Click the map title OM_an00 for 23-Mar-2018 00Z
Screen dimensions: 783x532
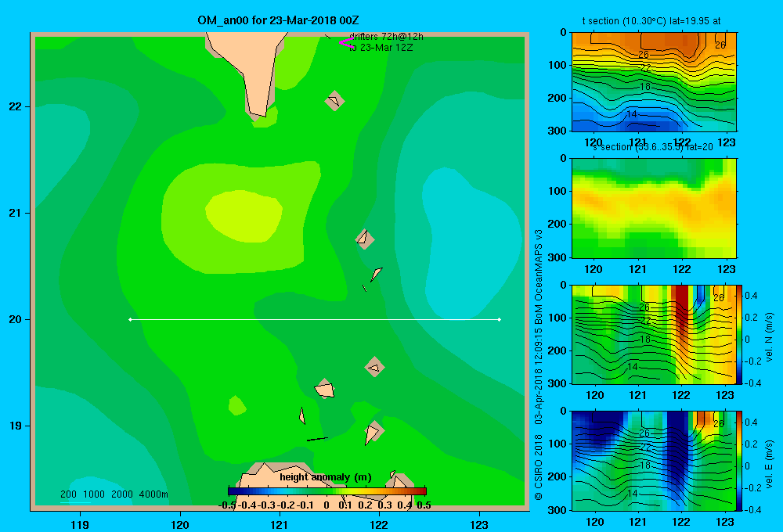coord(278,20)
